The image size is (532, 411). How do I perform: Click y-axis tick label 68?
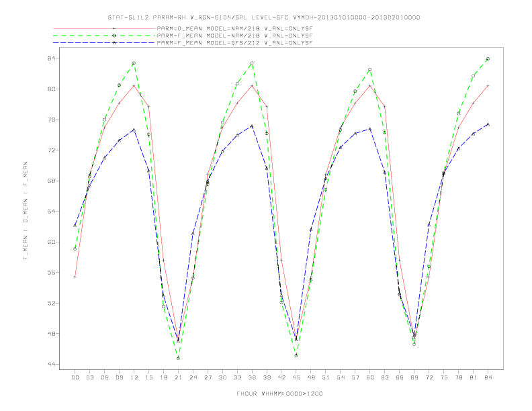point(52,181)
